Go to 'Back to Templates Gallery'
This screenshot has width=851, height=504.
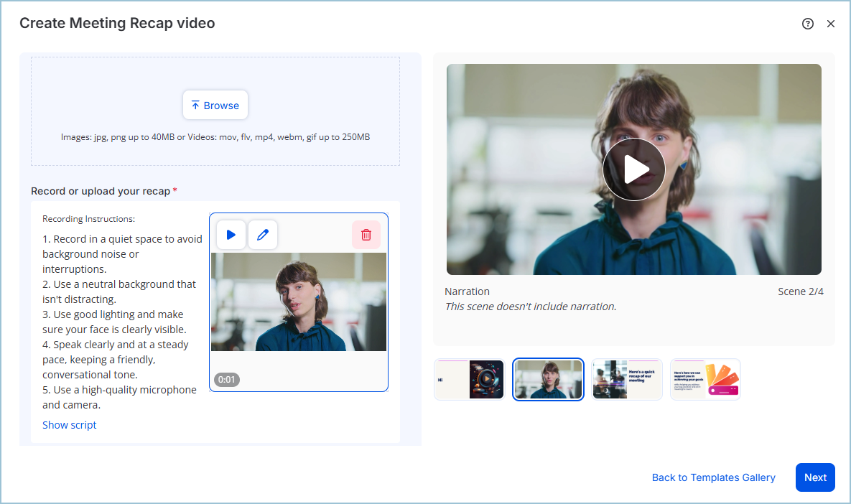click(713, 477)
